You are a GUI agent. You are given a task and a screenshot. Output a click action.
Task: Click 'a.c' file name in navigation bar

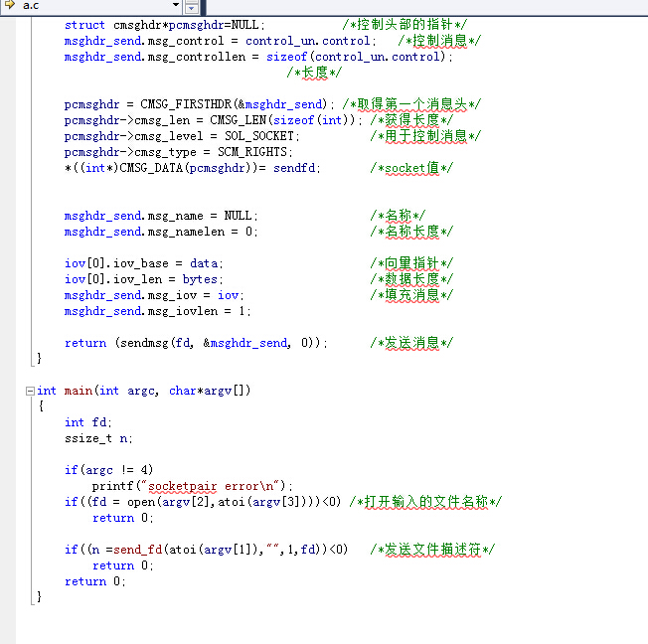pyautogui.click(x=31, y=5)
